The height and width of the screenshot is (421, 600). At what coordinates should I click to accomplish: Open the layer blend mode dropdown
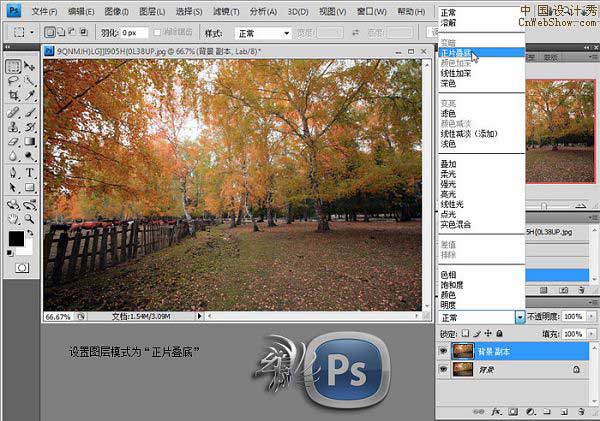point(519,317)
